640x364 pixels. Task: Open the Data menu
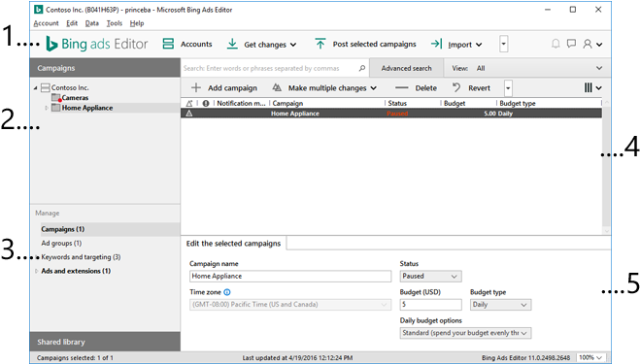click(x=92, y=23)
